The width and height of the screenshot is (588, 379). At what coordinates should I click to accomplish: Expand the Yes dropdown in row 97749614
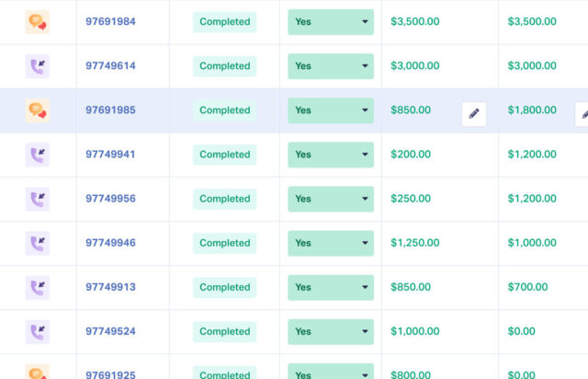[331, 66]
